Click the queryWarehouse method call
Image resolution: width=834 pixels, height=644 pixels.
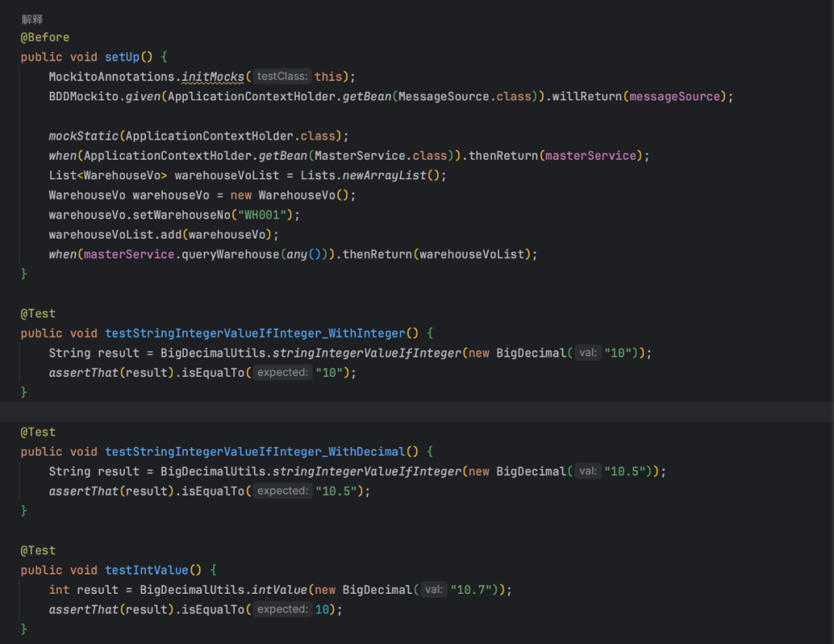(230, 254)
